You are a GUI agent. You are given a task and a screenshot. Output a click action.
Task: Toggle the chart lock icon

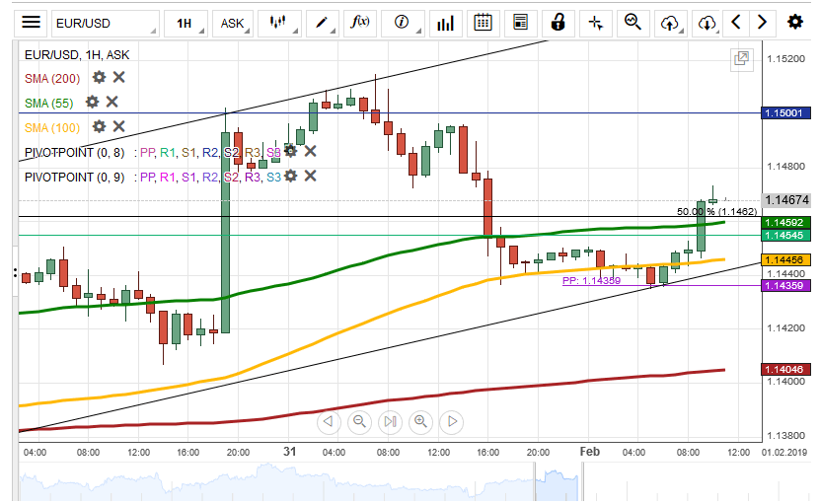(x=558, y=23)
